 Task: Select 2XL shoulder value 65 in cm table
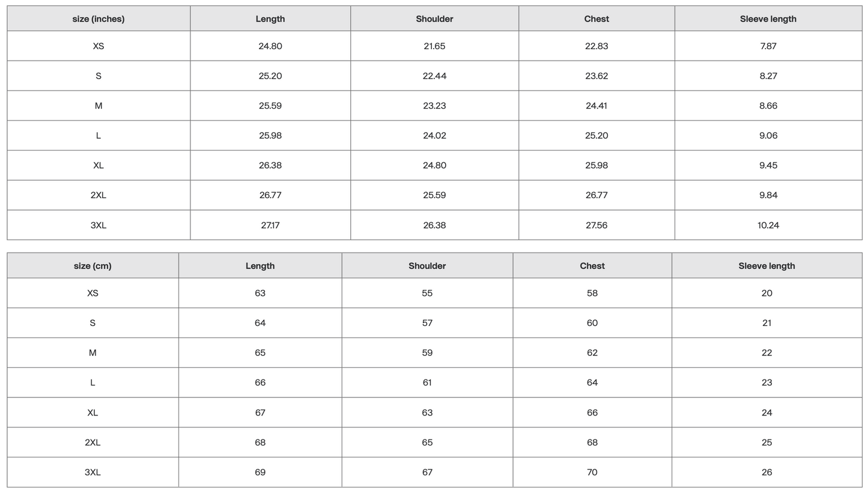[427, 443]
